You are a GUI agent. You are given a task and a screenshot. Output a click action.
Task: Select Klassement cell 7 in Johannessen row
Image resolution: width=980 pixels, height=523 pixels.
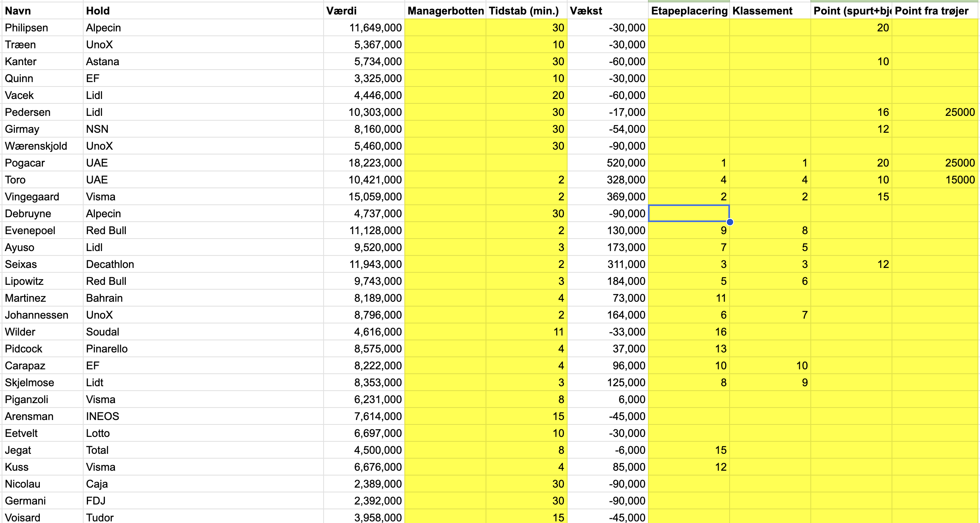tap(770, 315)
